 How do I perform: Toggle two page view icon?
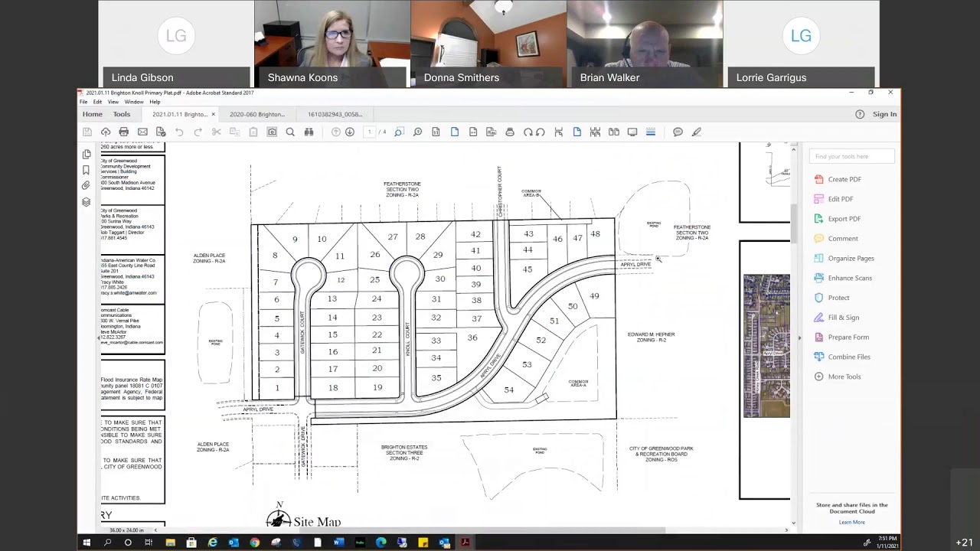(614, 132)
